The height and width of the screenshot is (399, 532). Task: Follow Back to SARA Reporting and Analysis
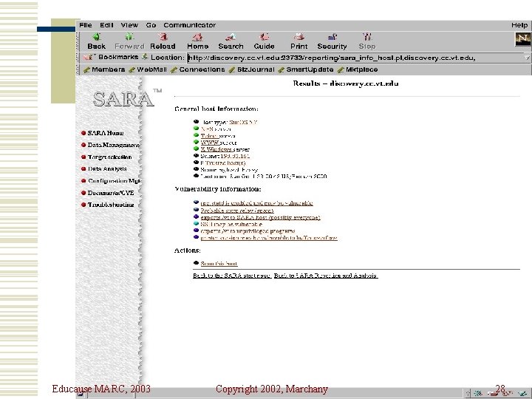click(x=326, y=276)
